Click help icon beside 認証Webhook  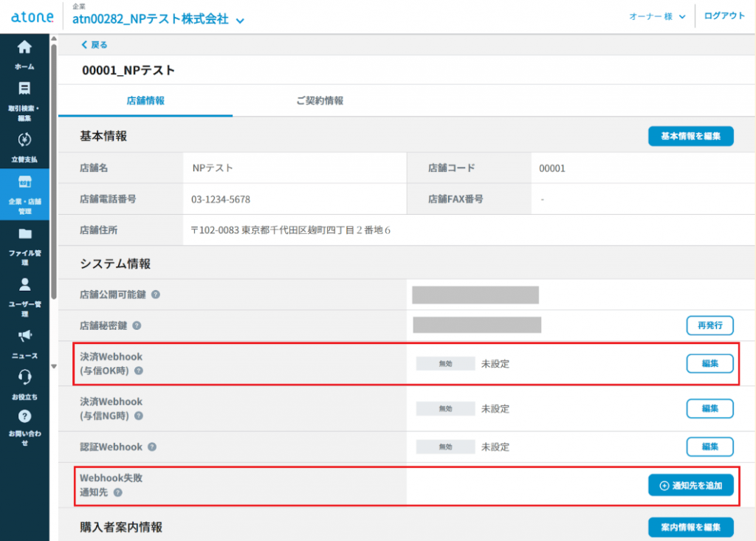(152, 447)
